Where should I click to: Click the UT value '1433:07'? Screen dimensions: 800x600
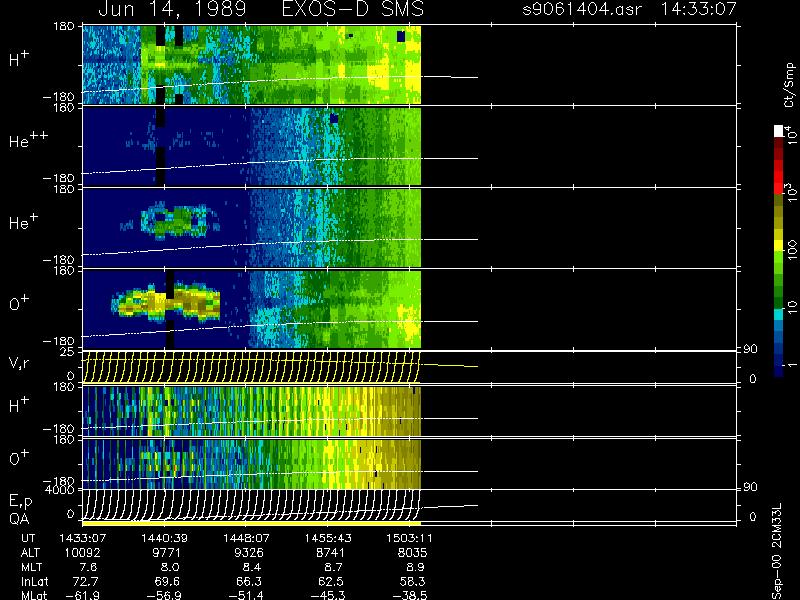pyautogui.click(x=82, y=538)
